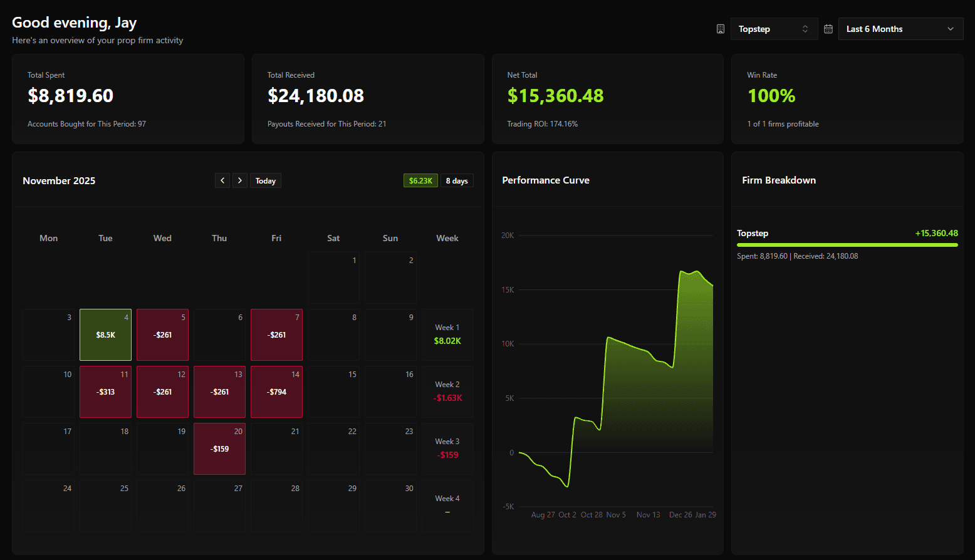Select the $6.23K monthly total badge

(x=420, y=180)
